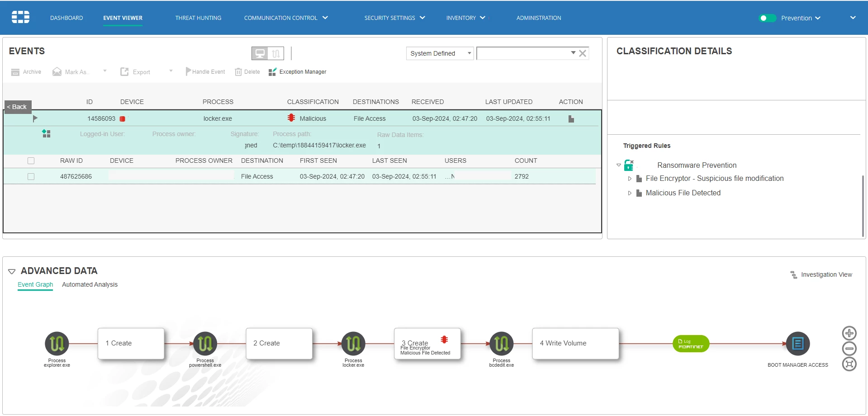The width and height of the screenshot is (868, 416).
Task: Click the Back button
Action: (x=18, y=107)
